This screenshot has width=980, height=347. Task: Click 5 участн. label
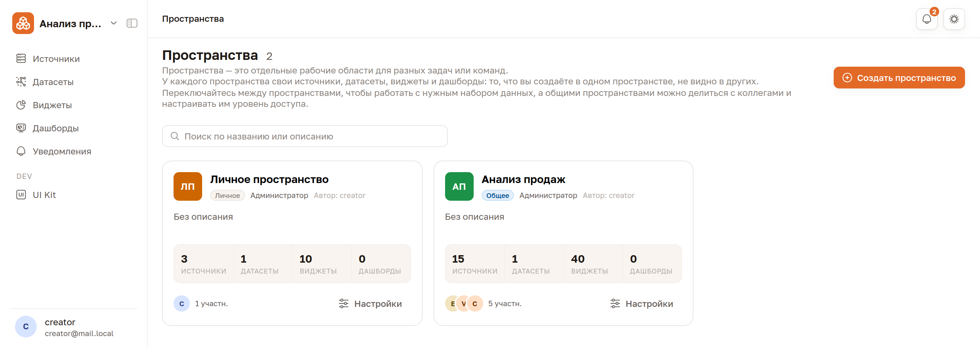tap(505, 303)
